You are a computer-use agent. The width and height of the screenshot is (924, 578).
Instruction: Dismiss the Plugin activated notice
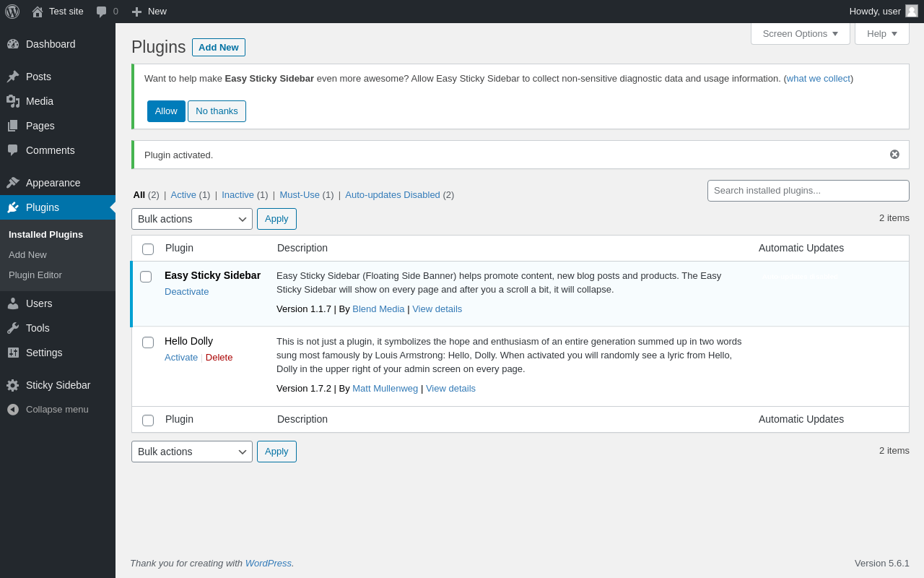[894, 155]
